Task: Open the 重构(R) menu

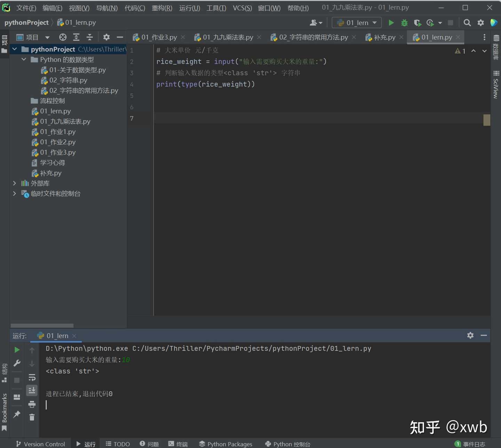Action: 162,8
